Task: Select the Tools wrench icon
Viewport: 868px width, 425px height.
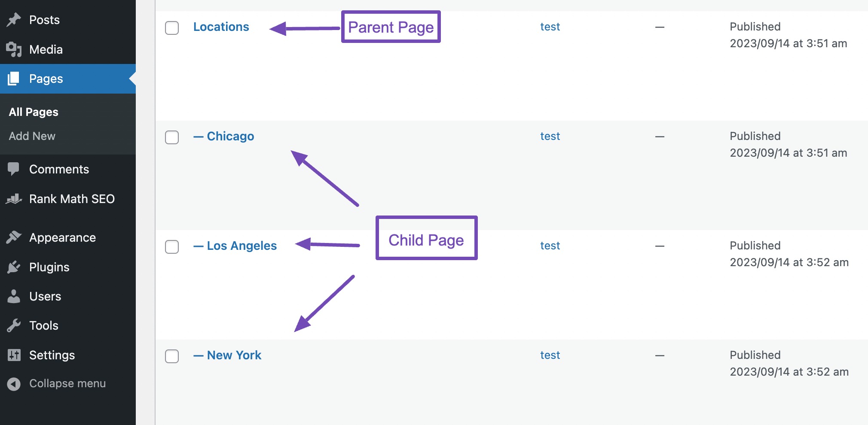Action: tap(14, 325)
